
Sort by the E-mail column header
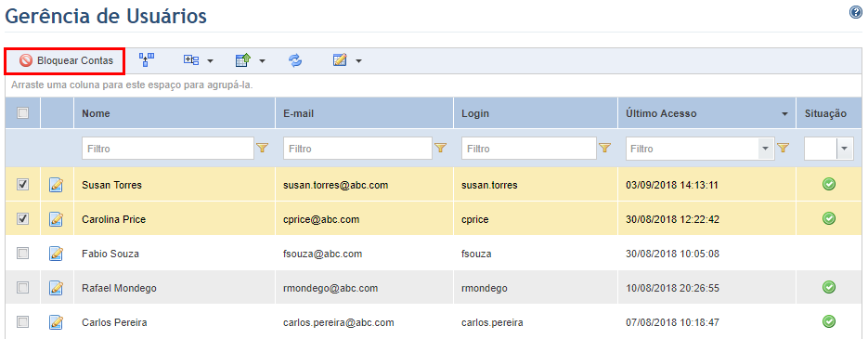click(x=364, y=113)
